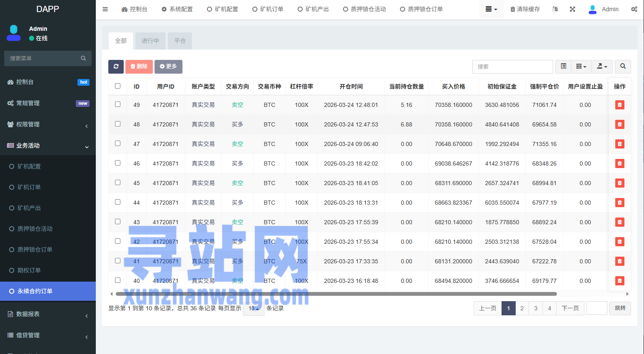Delete order row with ID 49
This screenshot has width=644, height=354.
[619, 105]
